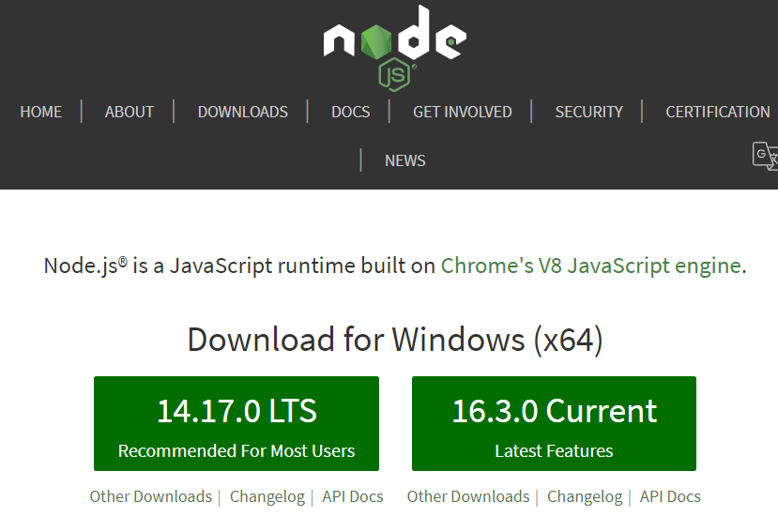Go to the HOME page
Screen dimensions: 778x532
tap(41, 112)
